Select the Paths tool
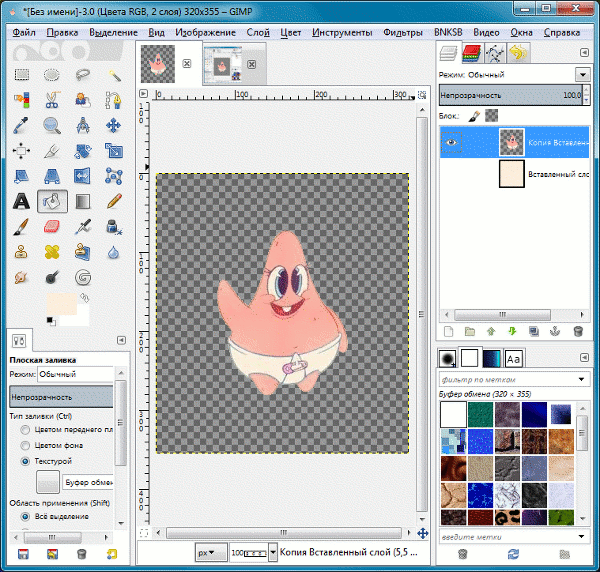The height and width of the screenshot is (572, 600). tap(114, 99)
